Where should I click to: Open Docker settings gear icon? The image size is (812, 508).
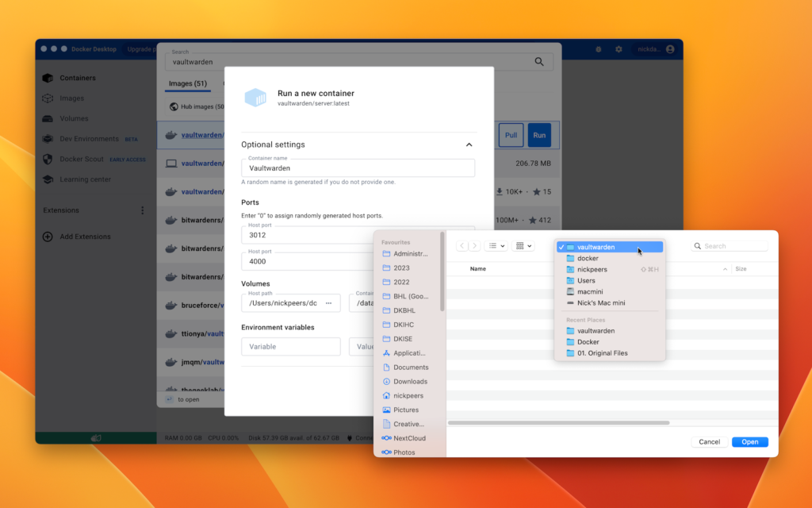point(619,49)
